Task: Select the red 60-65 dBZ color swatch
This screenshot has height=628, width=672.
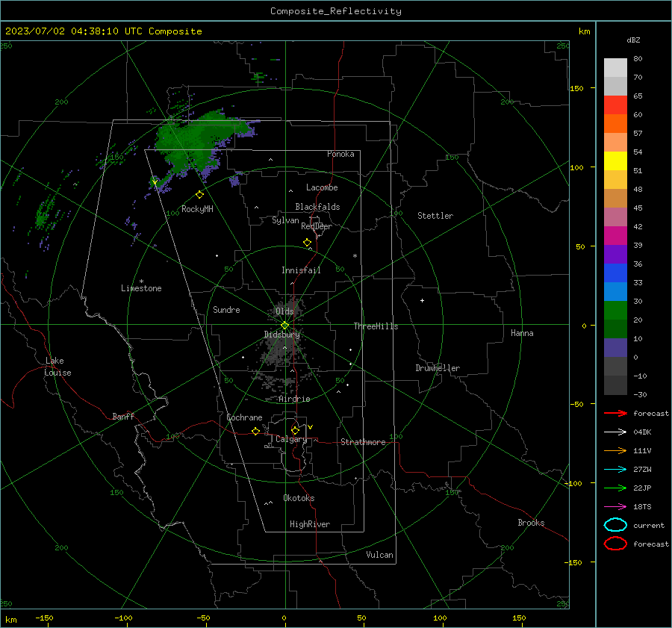Action: point(615,105)
